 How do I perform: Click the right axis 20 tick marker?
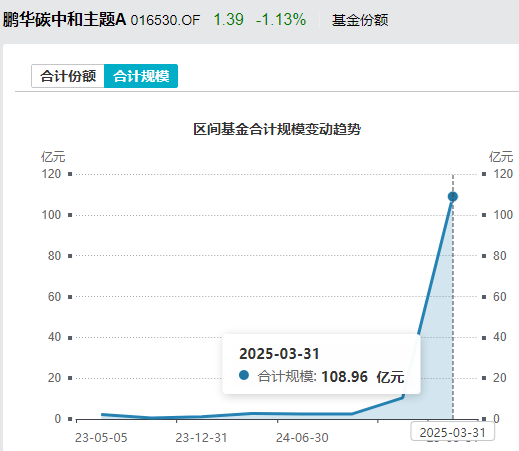(x=484, y=378)
